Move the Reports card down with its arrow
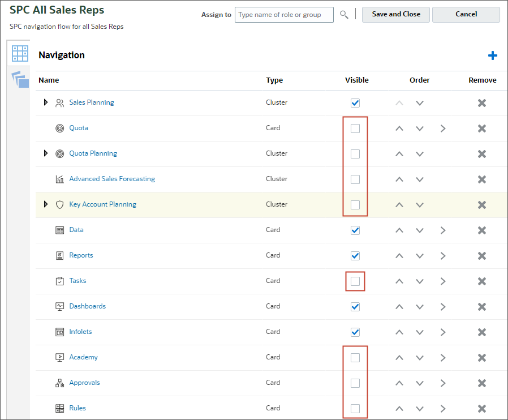The height and width of the screenshot is (420, 508). (419, 256)
